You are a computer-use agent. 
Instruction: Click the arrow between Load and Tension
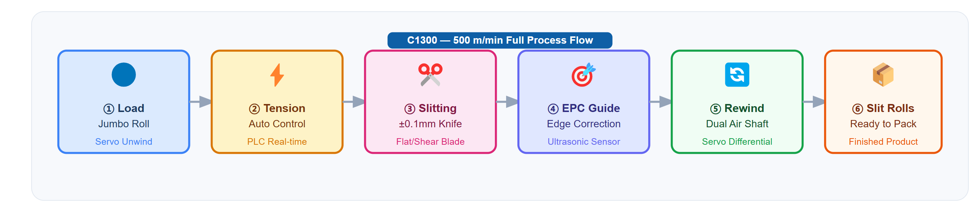click(x=201, y=101)
